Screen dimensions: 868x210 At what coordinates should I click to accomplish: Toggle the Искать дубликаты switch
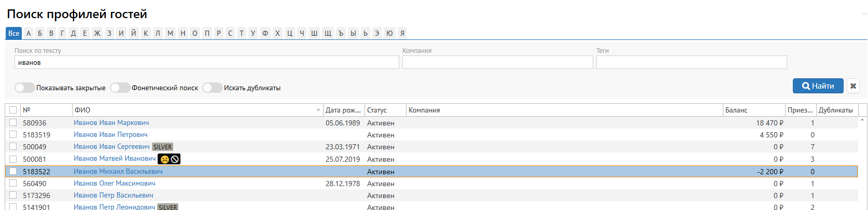pos(212,88)
